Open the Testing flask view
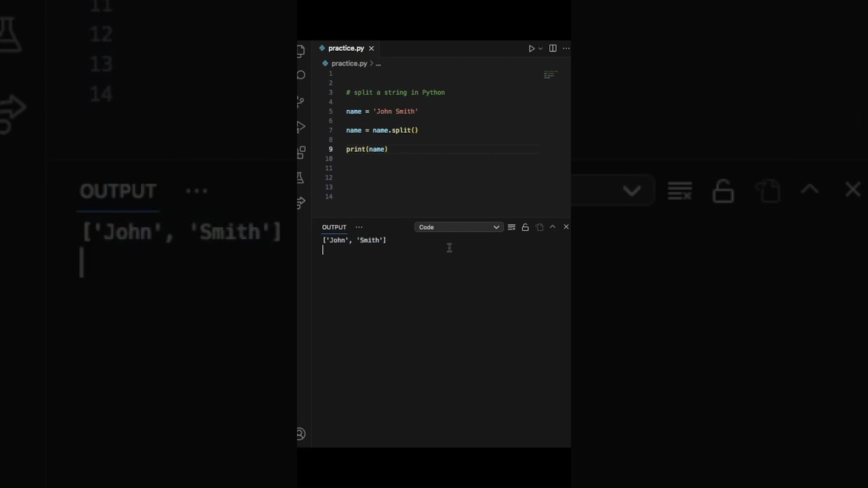The width and height of the screenshot is (868, 488). pos(301,178)
